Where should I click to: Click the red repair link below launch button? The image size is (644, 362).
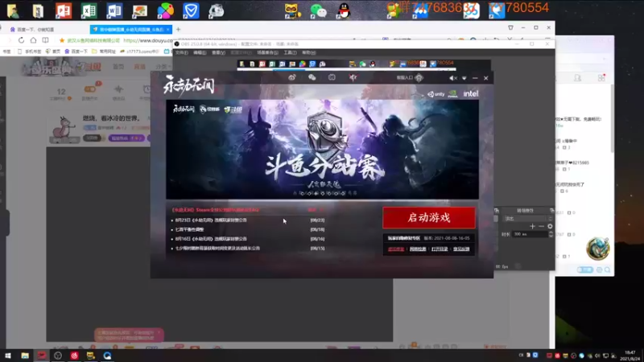pyautogui.click(x=396, y=249)
